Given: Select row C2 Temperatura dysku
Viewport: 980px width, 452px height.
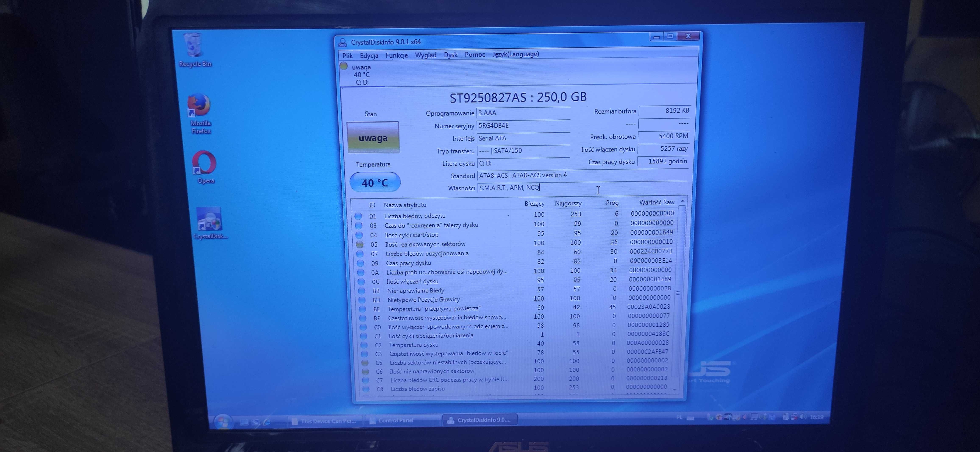Looking at the screenshot, I should [515, 344].
